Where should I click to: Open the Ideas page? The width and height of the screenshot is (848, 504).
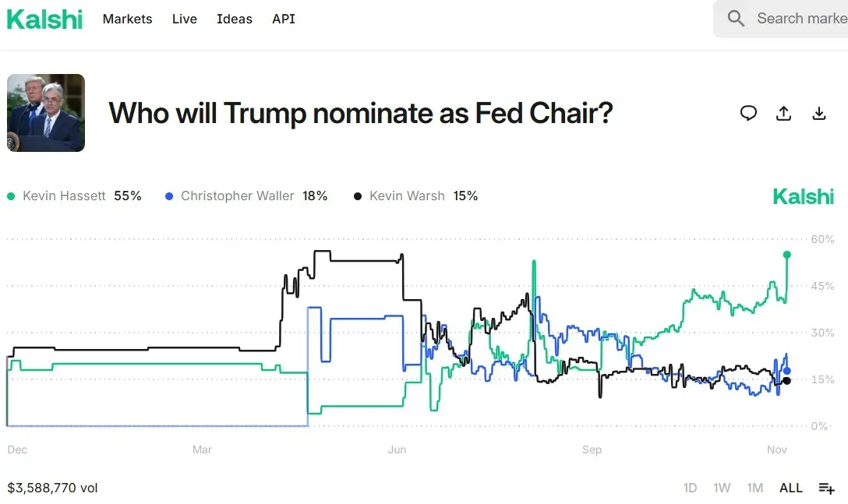[x=235, y=19]
